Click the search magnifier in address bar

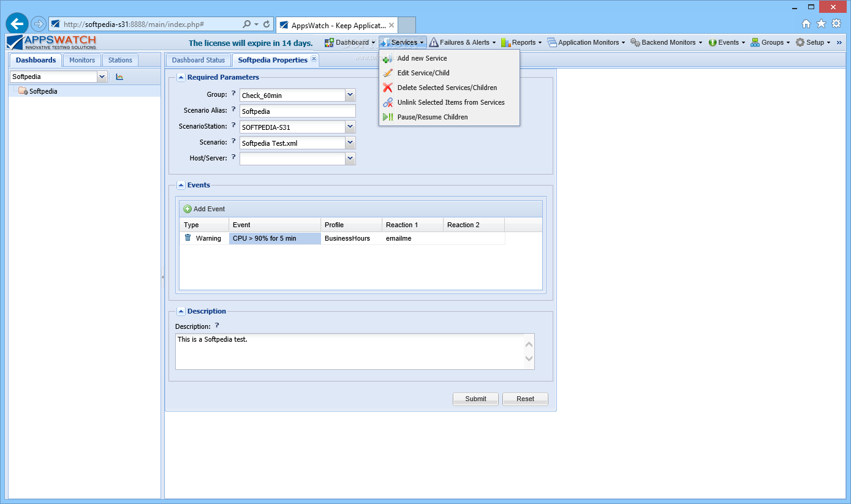(x=247, y=24)
